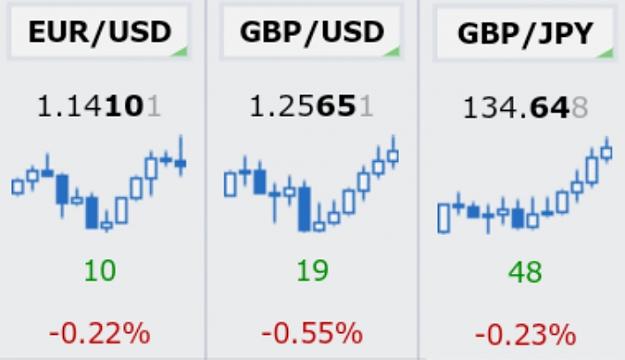Open the EUR/USD mini candlestick chart
The image size is (625, 360).
click(x=99, y=184)
